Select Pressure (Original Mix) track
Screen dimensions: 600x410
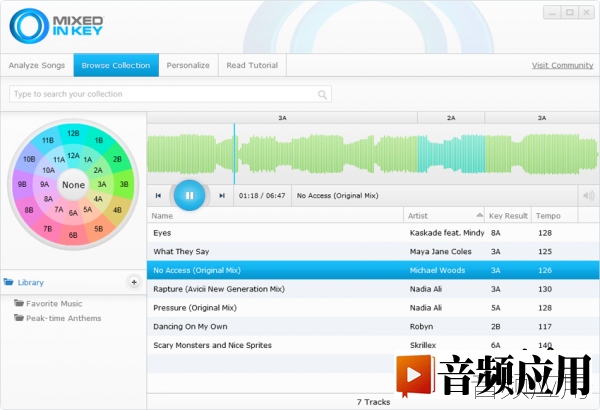[373, 308]
